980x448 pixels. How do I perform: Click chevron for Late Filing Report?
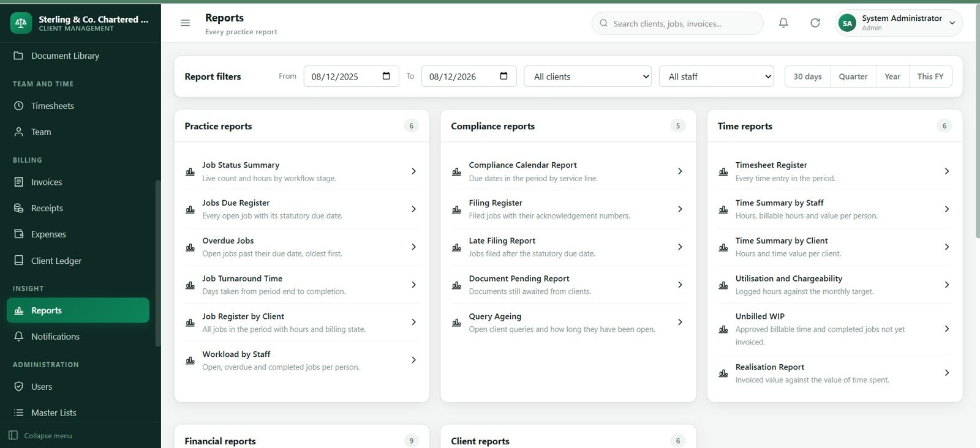click(680, 247)
